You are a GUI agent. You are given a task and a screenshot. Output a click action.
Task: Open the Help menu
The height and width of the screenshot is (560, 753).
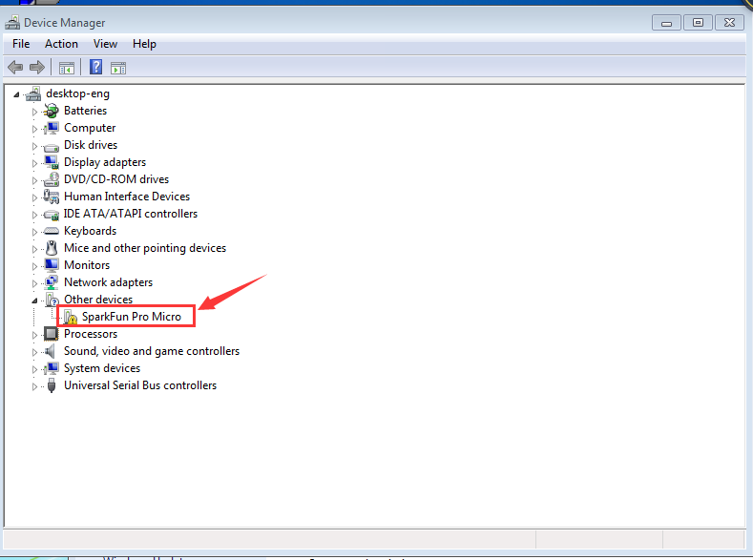point(144,44)
